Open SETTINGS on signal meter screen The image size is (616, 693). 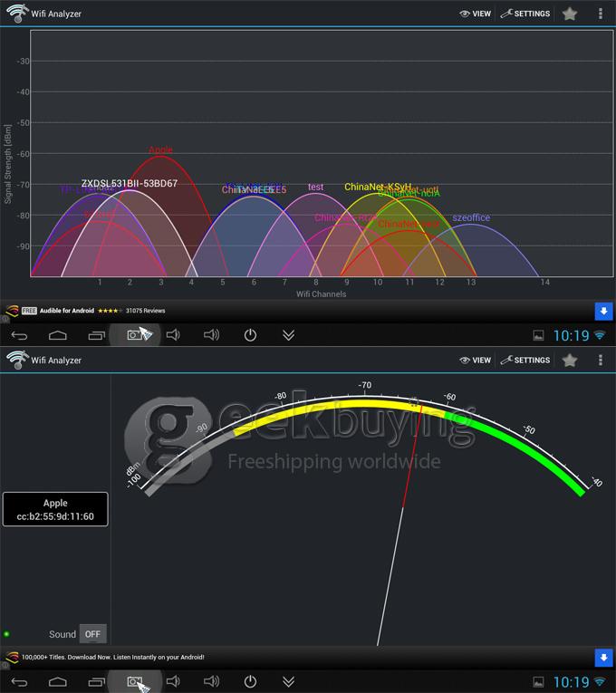pyautogui.click(x=525, y=361)
